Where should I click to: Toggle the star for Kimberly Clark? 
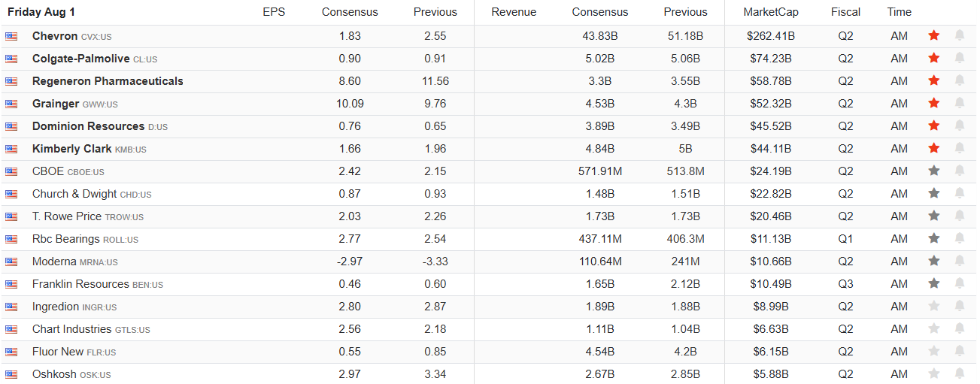934,148
